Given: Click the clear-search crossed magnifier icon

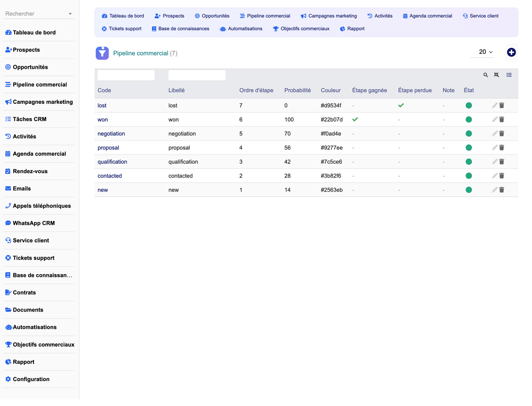Looking at the screenshot, I should coord(497,75).
